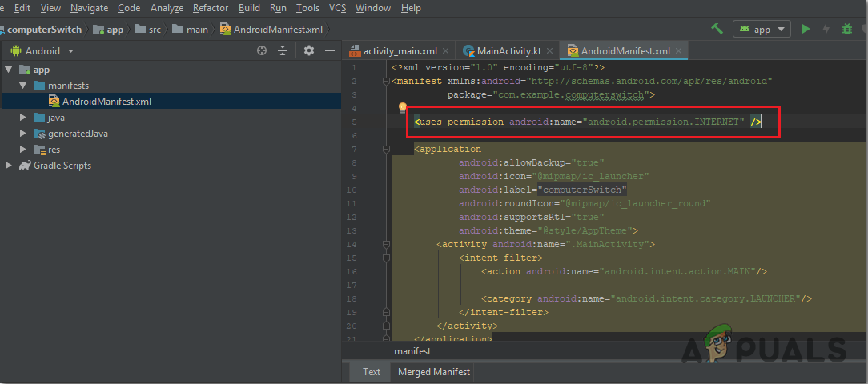The image size is (868, 384).
Task: Run the app with green play button
Action: [x=806, y=29]
